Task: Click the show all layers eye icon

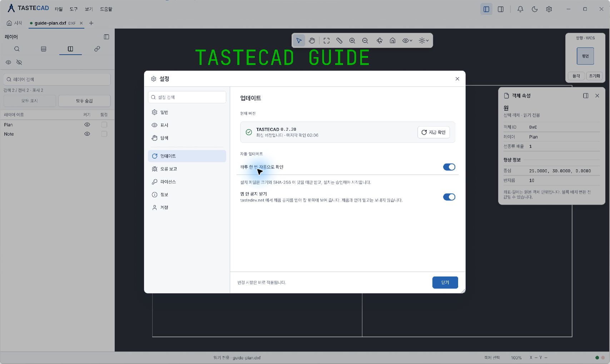Action: tap(8, 62)
